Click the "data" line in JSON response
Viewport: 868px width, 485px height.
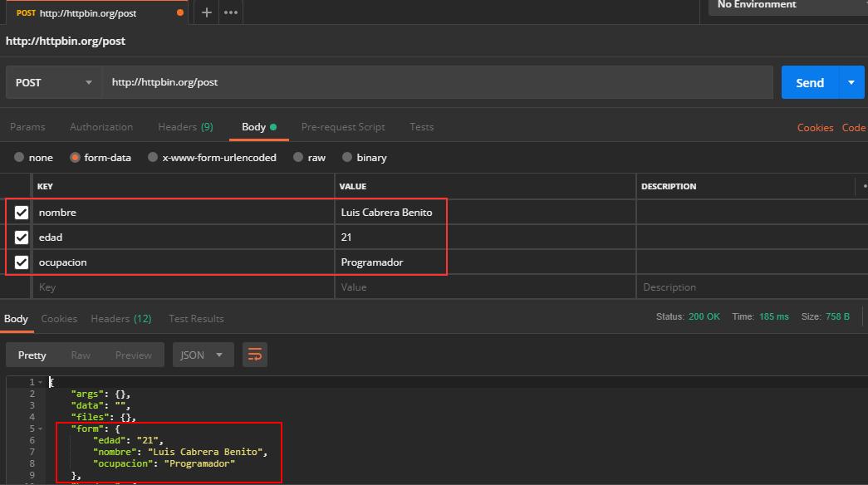101,406
